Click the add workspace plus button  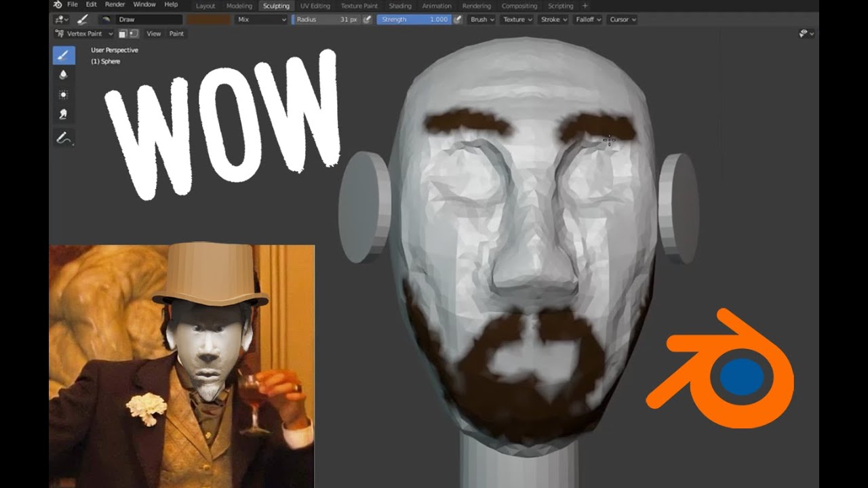[x=585, y=6]
